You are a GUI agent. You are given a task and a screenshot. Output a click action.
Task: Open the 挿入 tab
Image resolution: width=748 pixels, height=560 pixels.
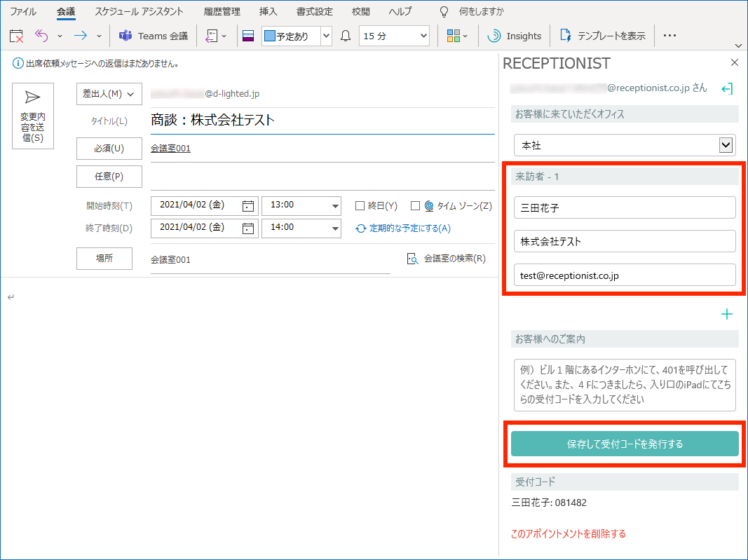point(268,11)
